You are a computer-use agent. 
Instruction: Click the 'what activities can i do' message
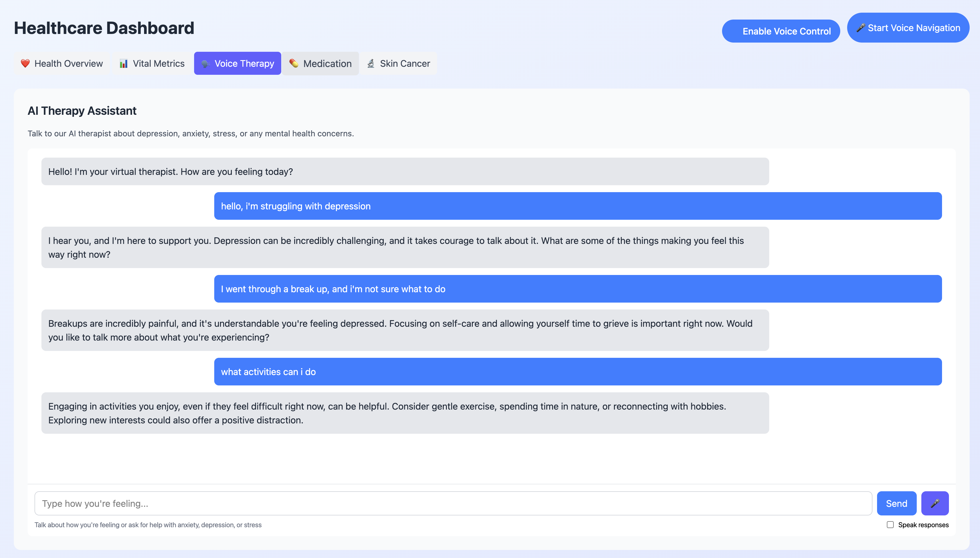(577, 371)
